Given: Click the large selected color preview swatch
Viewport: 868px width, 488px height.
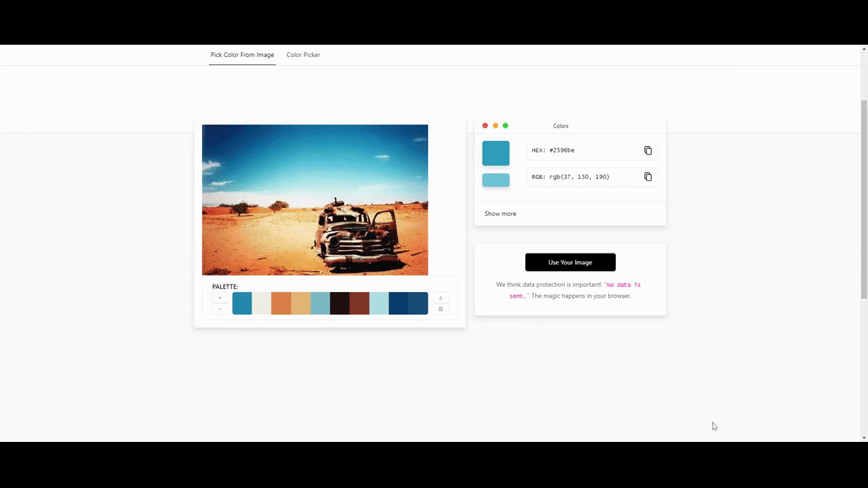Looking at the screenshot, I should pos(496,153).
